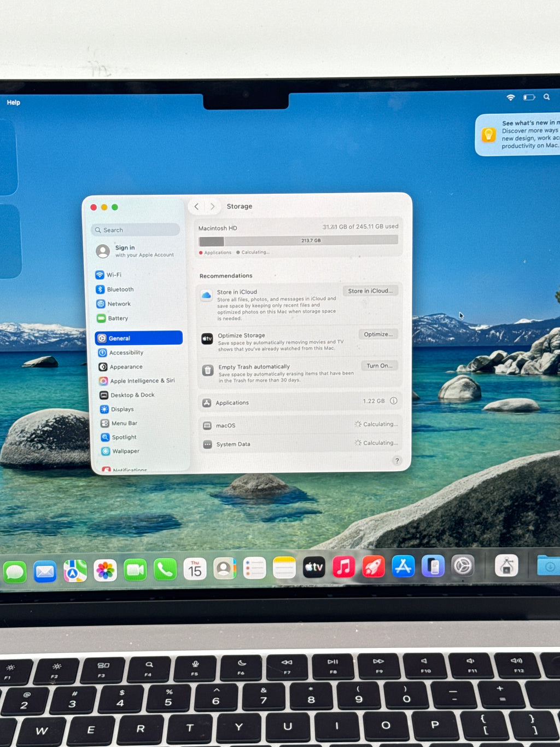Open the Music app in the Dock
This screenshot has height=747, width=560.
(343, 567)
